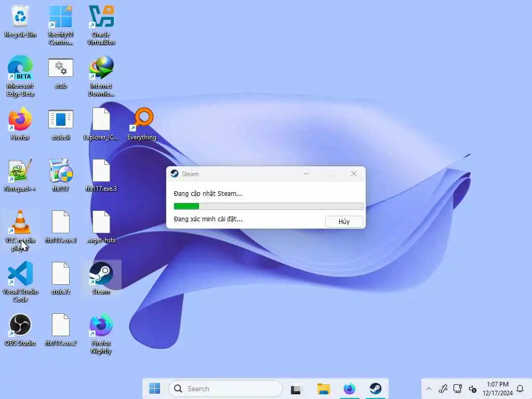Open the Recycle Bin desktop icon
Screen dimensions: 532x399
coord(20,21)
